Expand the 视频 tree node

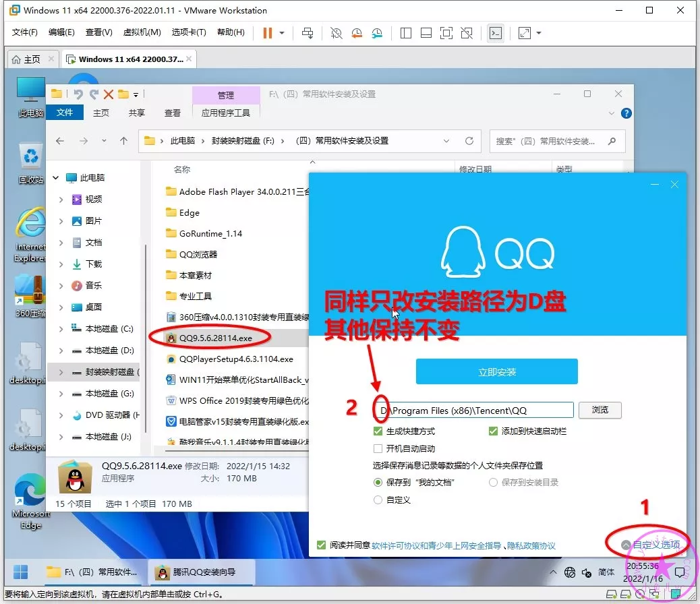pos(61,199)
